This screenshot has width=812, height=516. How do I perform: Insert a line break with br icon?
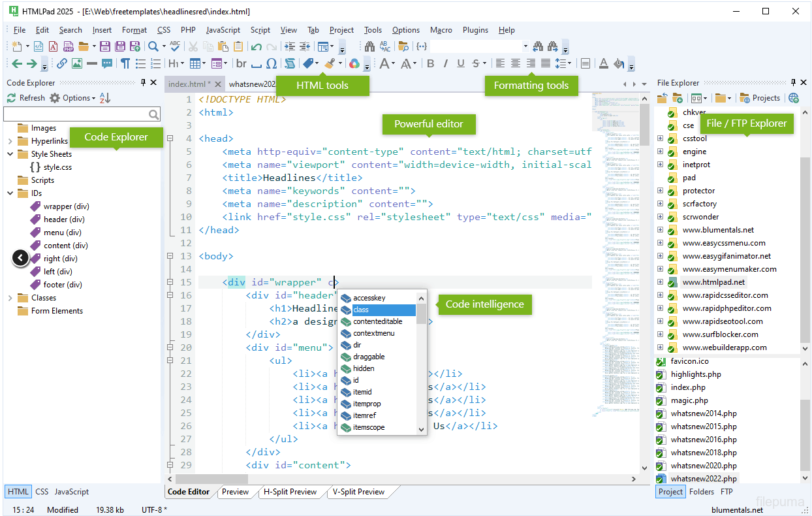click(242, 63)
